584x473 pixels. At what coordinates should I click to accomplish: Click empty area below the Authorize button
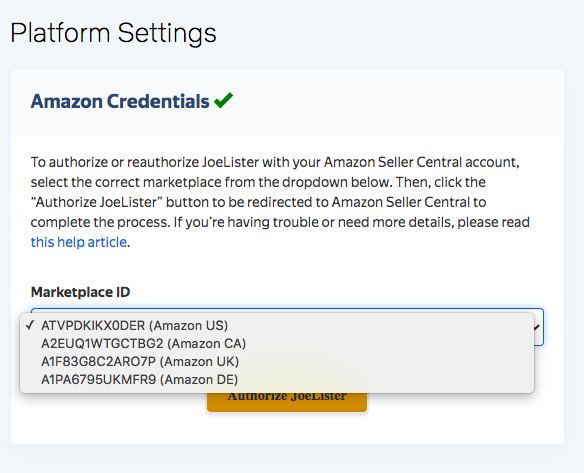(x=287, y=428)
